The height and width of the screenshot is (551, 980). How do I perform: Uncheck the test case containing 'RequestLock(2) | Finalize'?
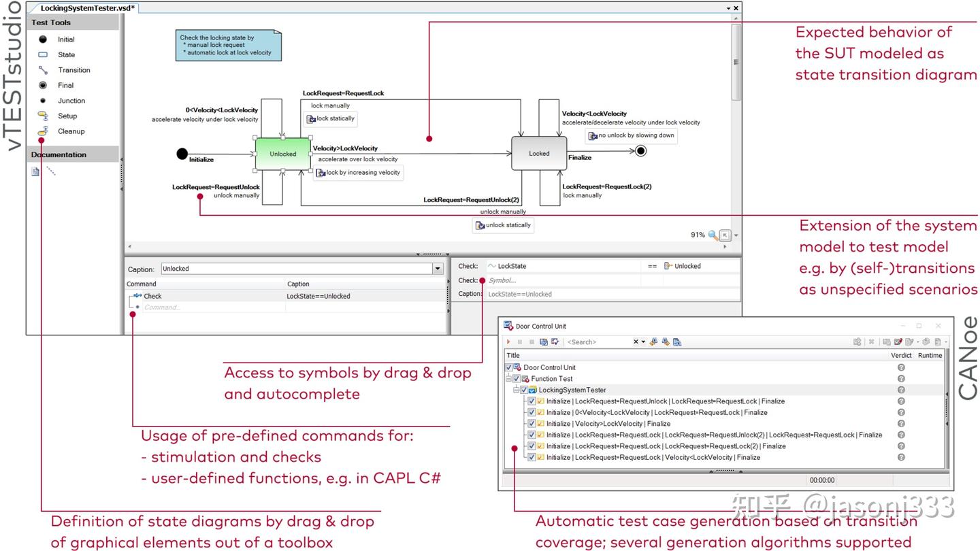[532, 446]
